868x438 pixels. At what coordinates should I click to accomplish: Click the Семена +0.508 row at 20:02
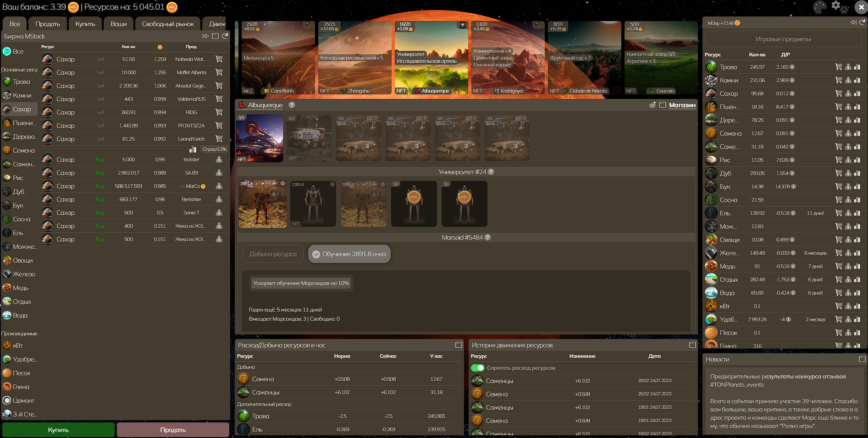[x=582, y=394]
